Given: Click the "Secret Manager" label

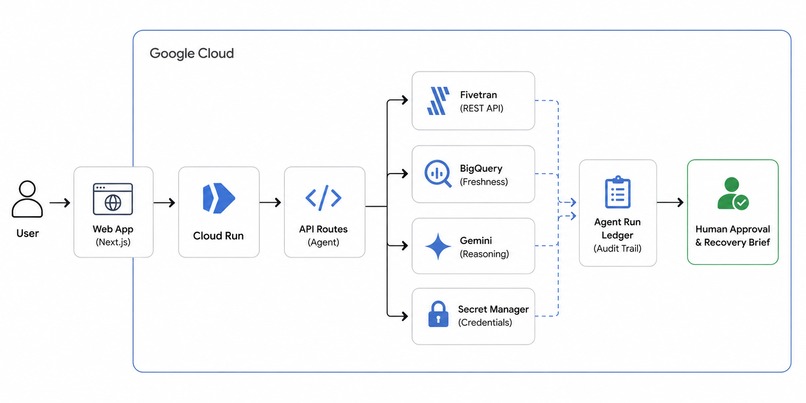Looking at the screenshot, I should pyautogui.click(x=493, y=309).
